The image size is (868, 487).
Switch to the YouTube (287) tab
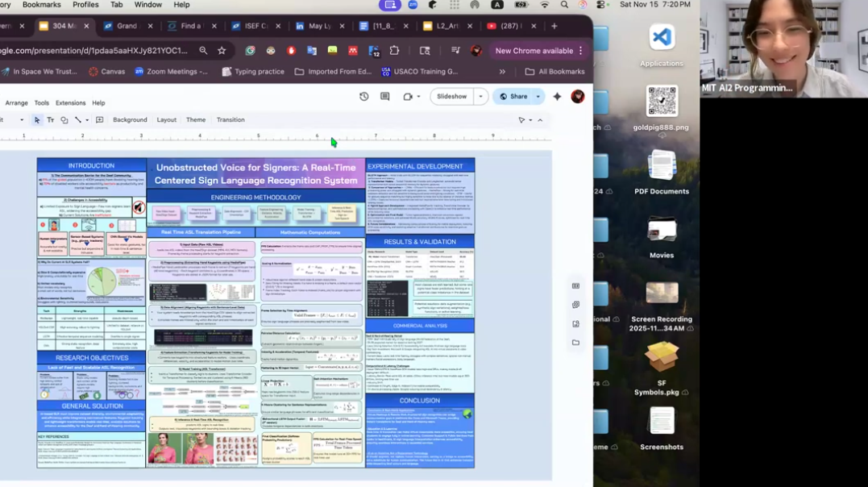point(509,27)
